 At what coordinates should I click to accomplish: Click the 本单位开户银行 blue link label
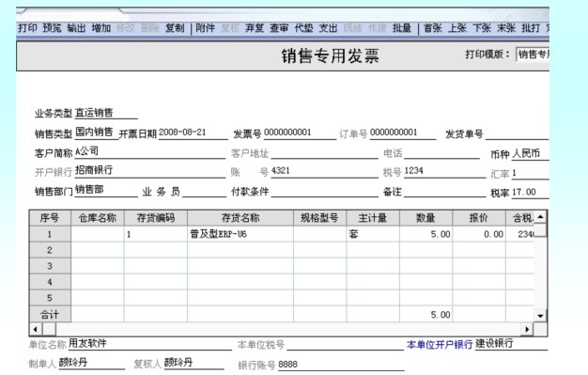pyautogui.click(x=440, y=344)
